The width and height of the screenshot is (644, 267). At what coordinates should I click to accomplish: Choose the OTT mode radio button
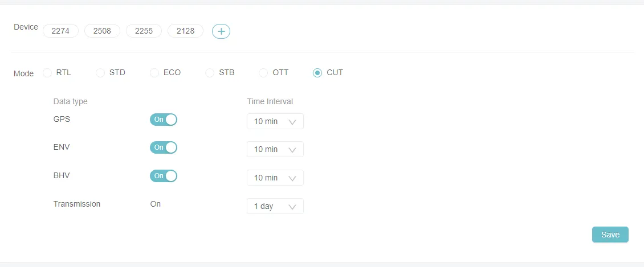click(x=263, y=73)
